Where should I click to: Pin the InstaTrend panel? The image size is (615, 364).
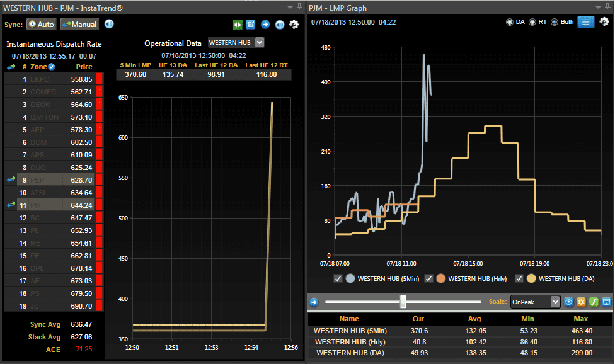(300, 7)
